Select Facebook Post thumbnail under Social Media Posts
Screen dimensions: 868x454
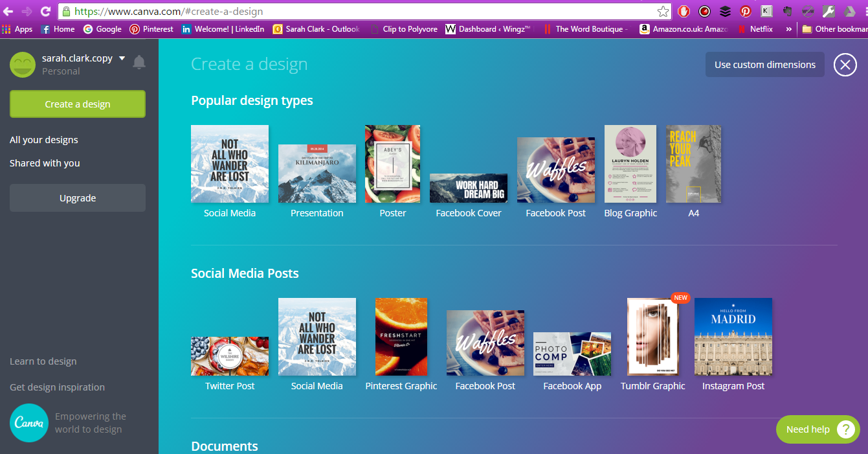click(485, 343)
